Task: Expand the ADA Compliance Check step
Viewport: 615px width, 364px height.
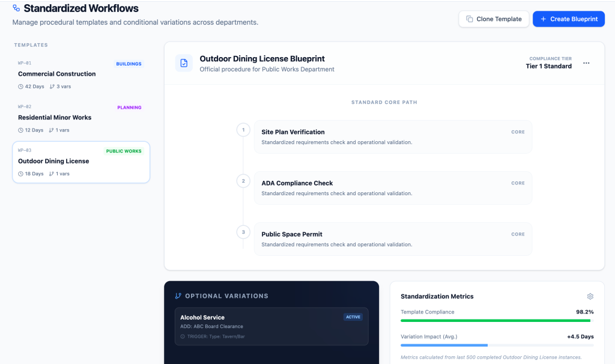Action: 393,188
